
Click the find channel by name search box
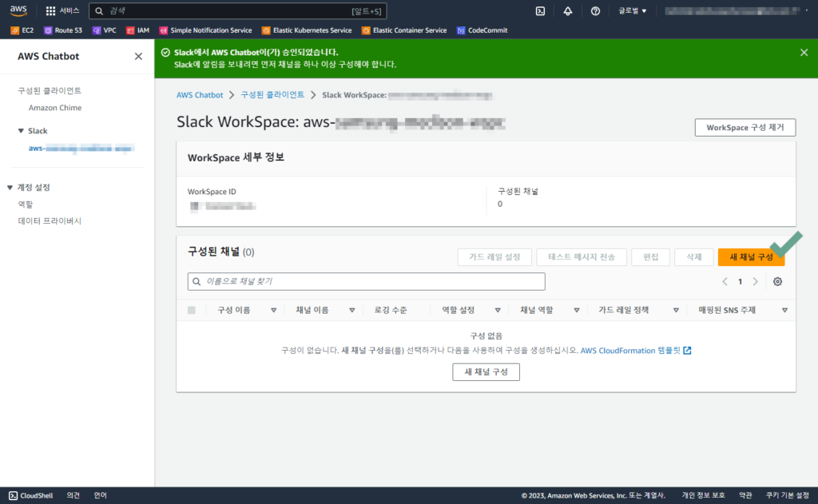[x=366, y=281]
